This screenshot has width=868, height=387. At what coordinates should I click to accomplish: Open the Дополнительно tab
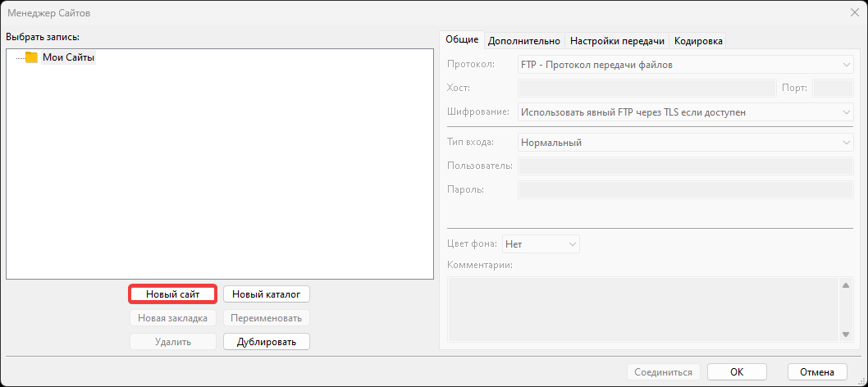524,41
